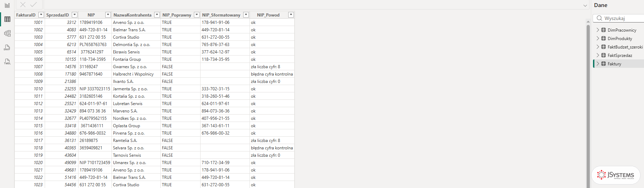Click the cell 'NIP 3337023115'
Image resolution: width=644 pixels, height=188 pixels.
(x=95, y=89)
